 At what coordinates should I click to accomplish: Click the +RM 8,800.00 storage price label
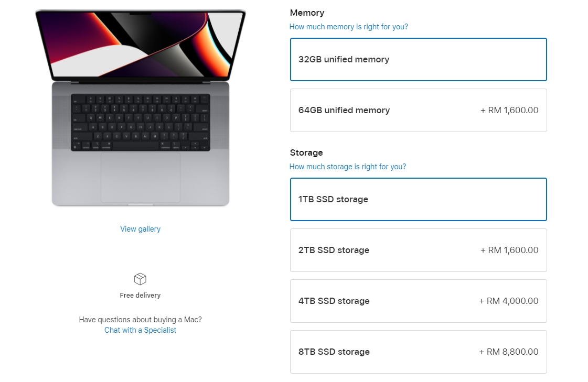pyautogui.click(x=509, y=352)
